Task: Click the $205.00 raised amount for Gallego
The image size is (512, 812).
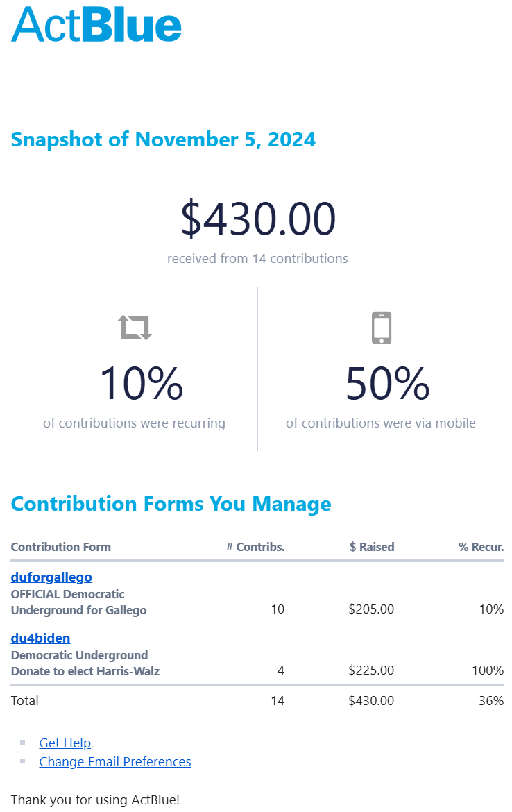Action: pyautogui.click(x=371, y=609)
